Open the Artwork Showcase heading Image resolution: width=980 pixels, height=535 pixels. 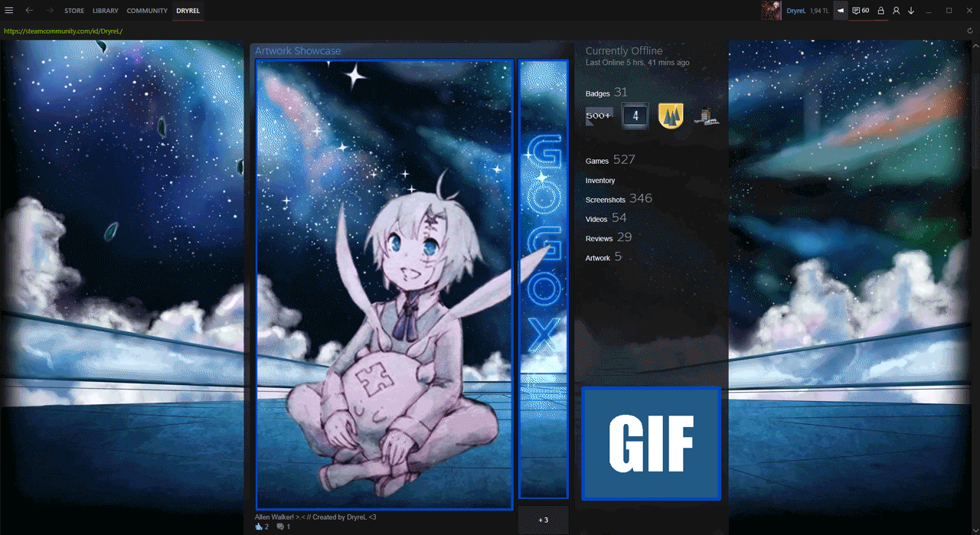pos(298,51)
